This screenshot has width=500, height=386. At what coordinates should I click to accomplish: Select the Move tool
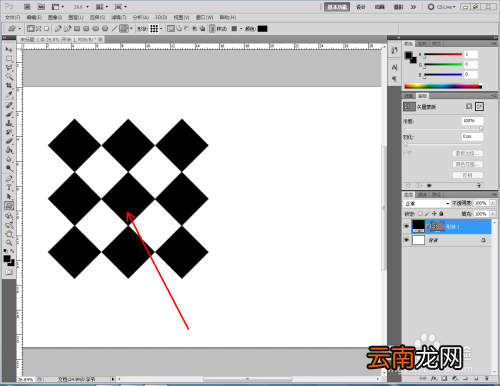[9, 50]
